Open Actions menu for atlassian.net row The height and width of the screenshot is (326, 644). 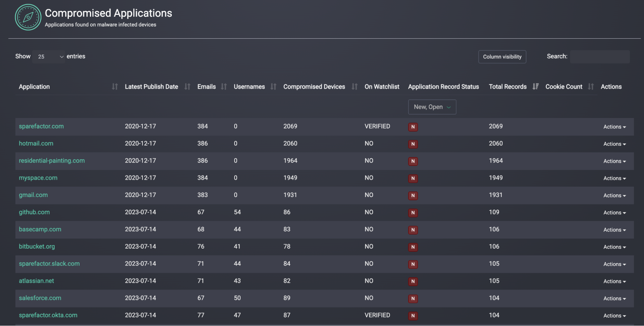(614, 281)
